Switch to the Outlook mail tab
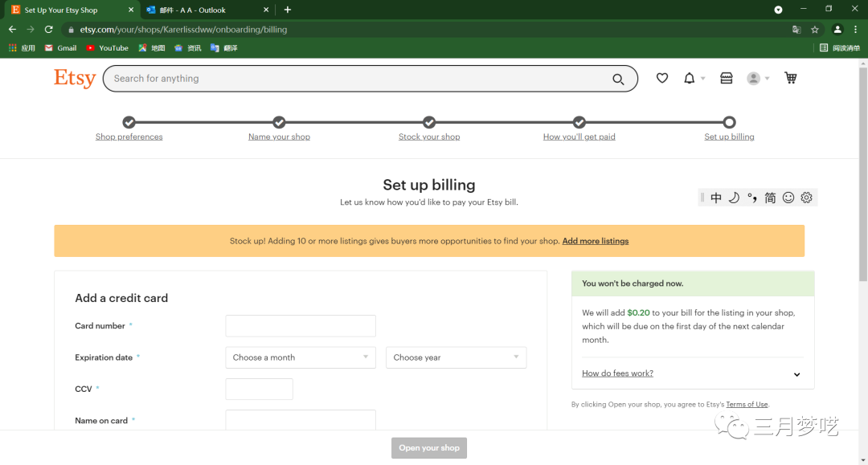 [x=203, y=10]
